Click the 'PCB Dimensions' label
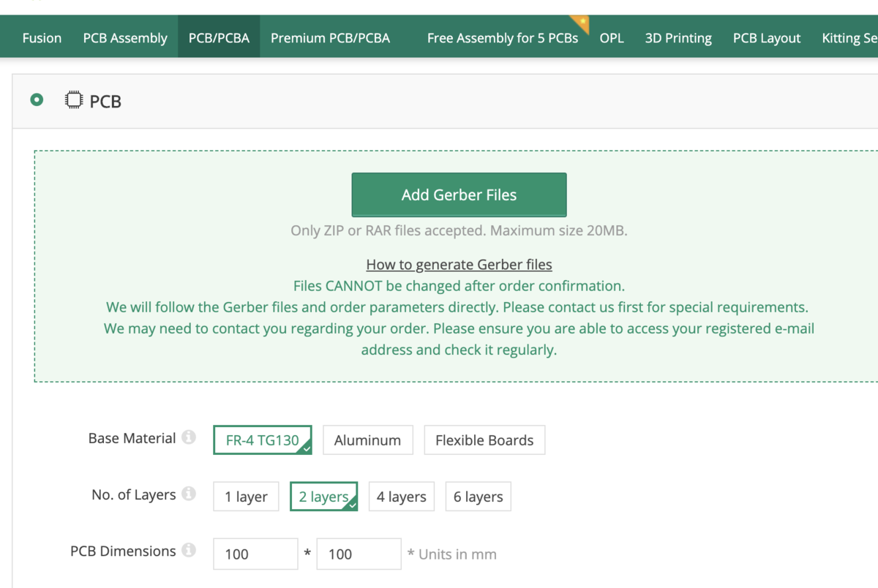878x588 pixels. click(123, 551)
